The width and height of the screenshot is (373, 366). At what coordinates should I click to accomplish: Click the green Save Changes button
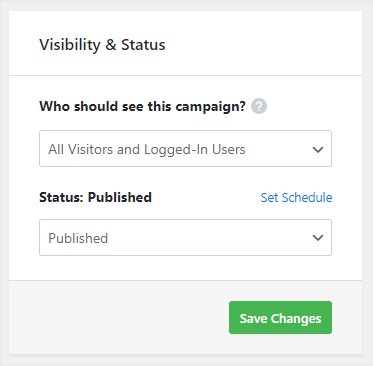(280, 318)
